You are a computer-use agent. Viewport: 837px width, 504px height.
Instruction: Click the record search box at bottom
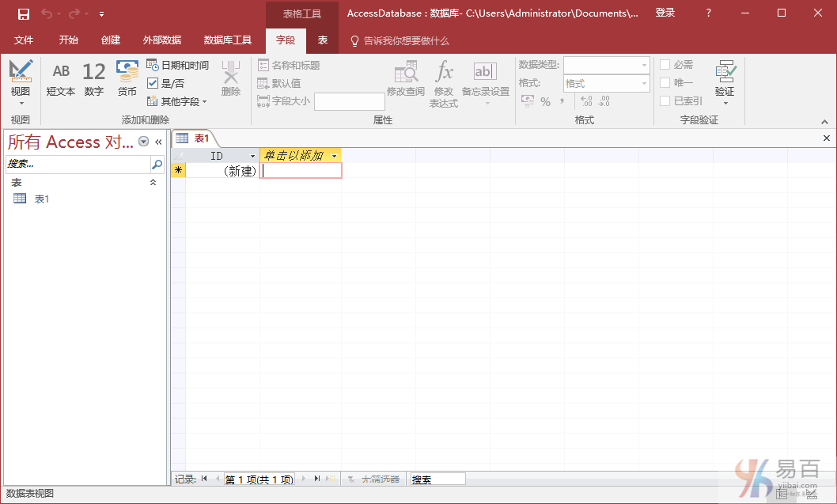(x=437, y=479)
